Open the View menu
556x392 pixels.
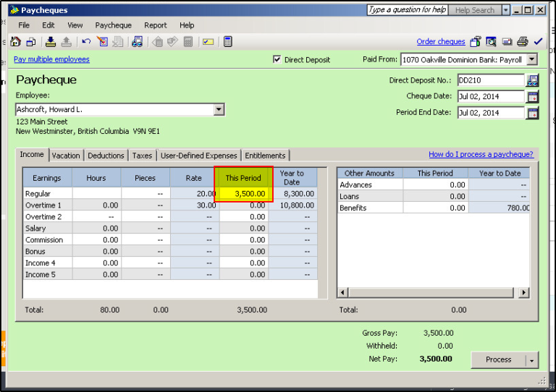click(75, 25)
